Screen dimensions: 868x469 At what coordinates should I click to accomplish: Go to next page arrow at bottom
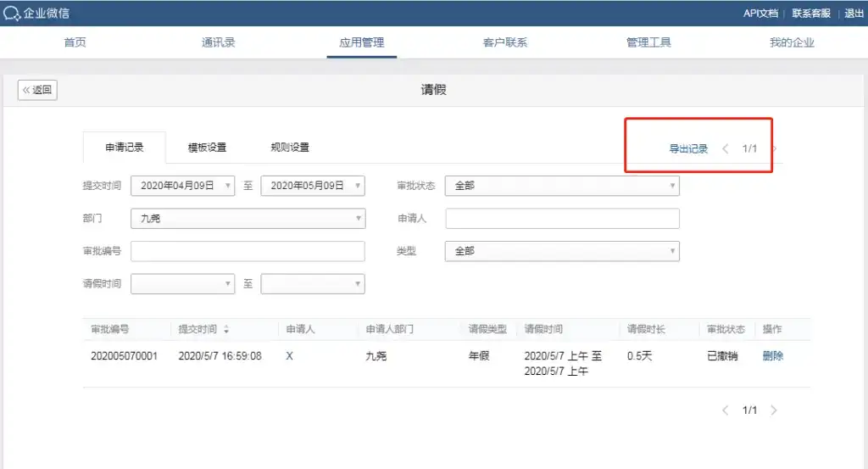(x=773, y=410)
